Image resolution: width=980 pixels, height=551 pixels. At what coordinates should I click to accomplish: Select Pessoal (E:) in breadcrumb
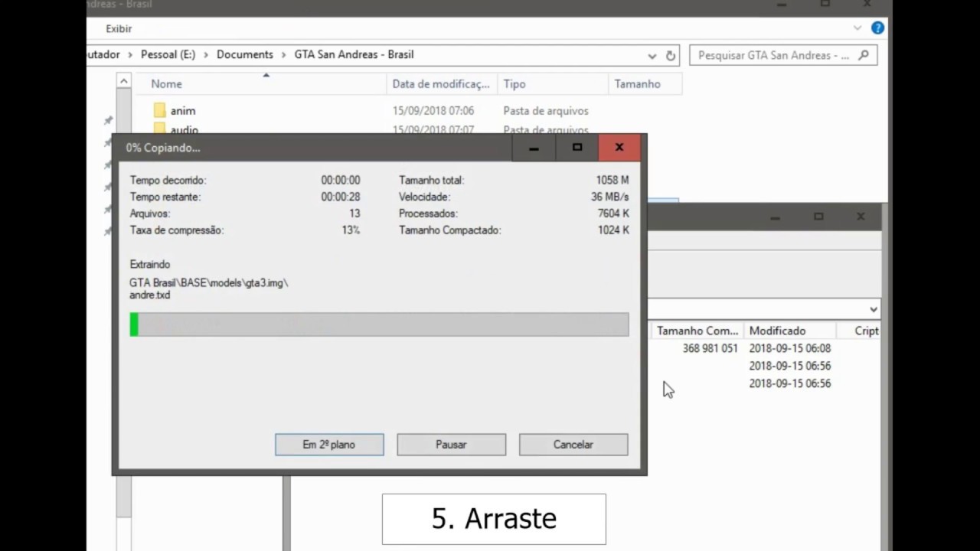pos(168,54)
